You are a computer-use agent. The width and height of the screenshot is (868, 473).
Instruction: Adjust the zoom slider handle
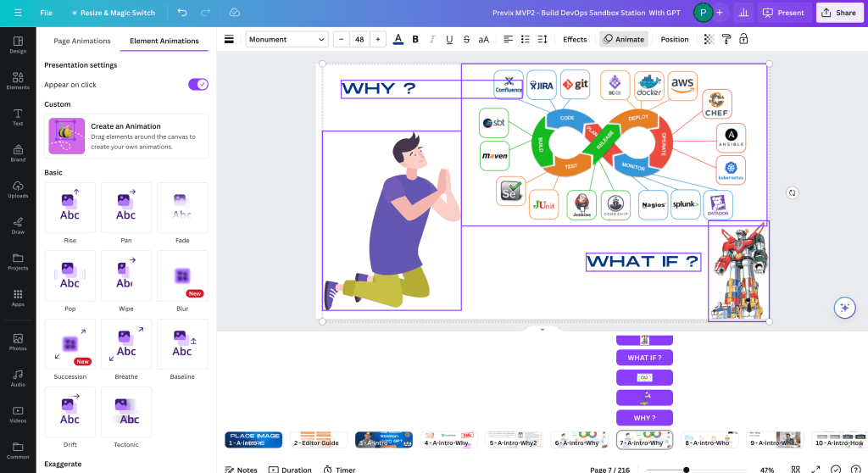686,470
